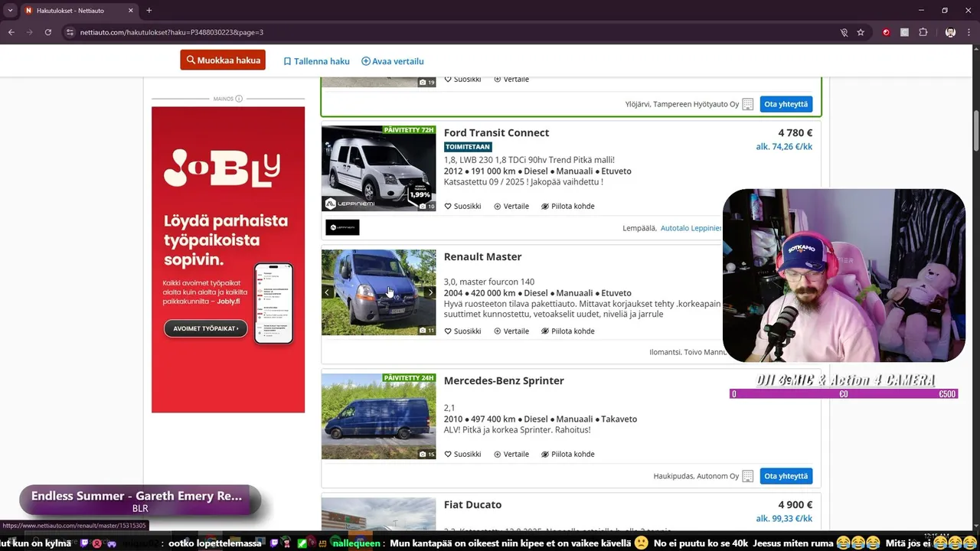Viewport: 980px width, 551px height.
Task: Favorite the Ford Transit Connect with Suosikki
Action: tap(462, 206)
